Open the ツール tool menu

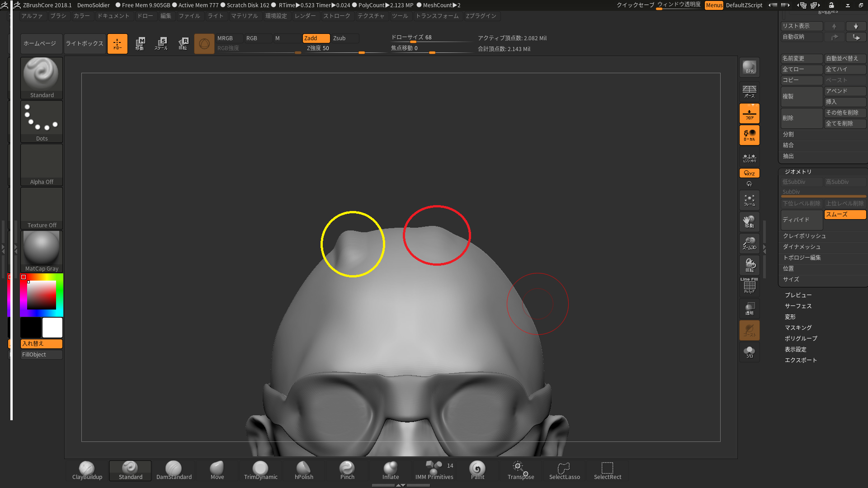(x=400, y=16)
